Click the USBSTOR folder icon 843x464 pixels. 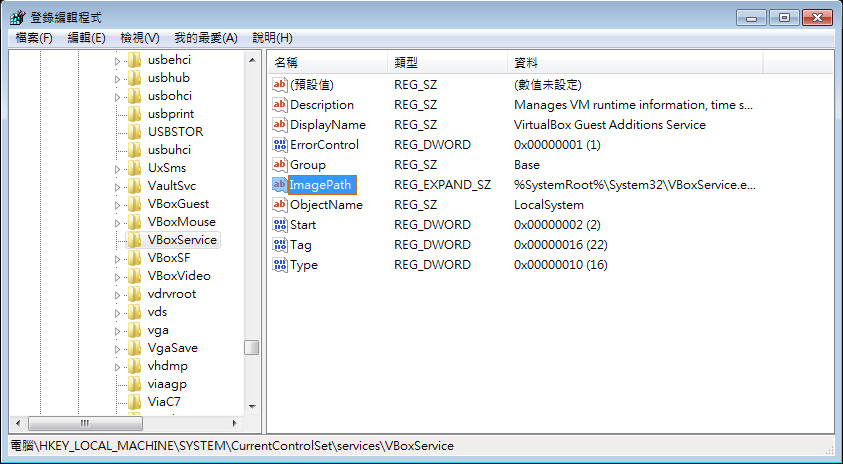pyautogui.click(x=134, y=132)
